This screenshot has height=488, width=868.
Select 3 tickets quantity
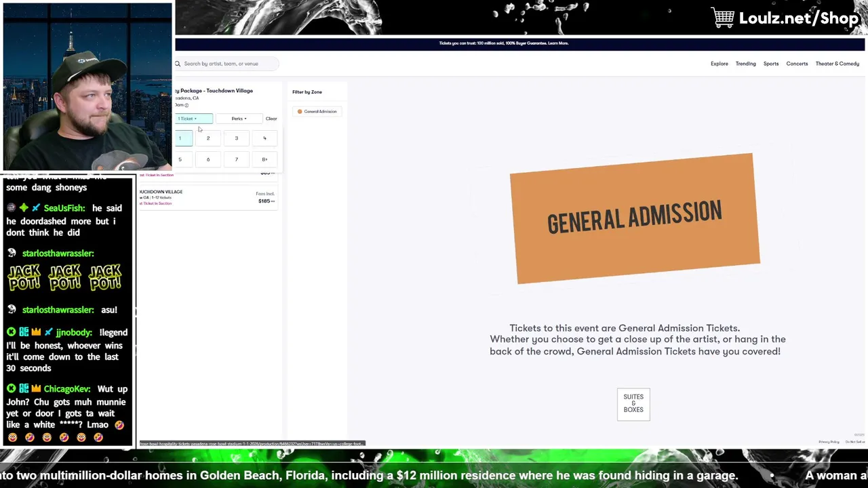237,138
